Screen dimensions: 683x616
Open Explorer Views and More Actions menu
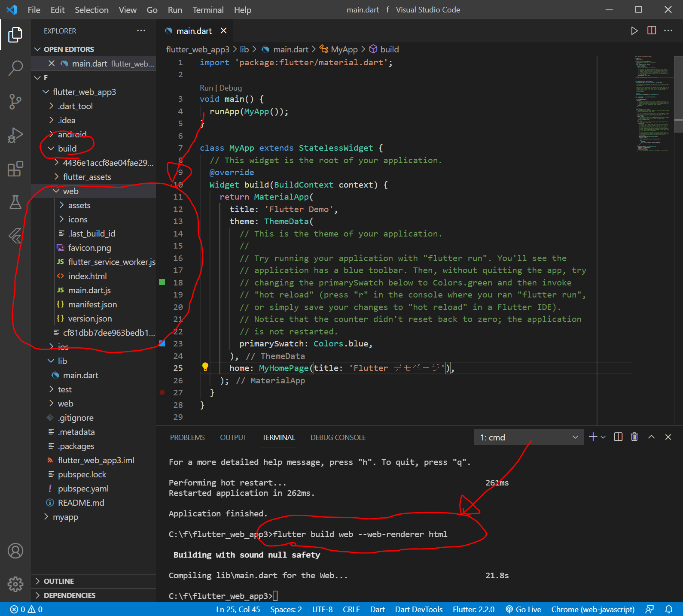tap(141, 30)
